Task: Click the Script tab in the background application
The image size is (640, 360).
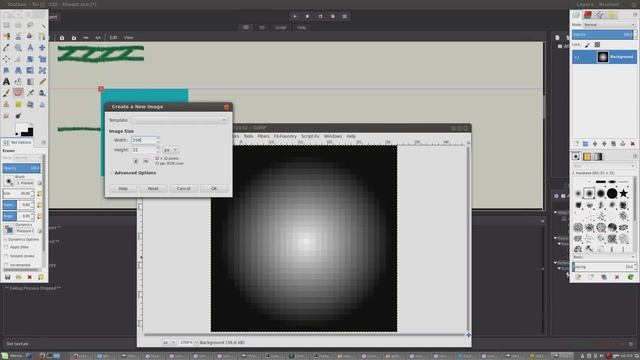Action: [280, 28]
